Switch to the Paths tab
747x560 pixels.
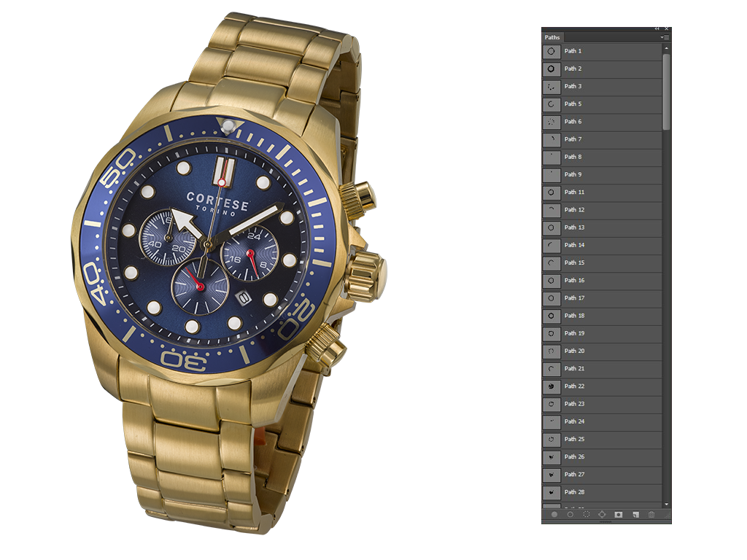coord(552,37)
